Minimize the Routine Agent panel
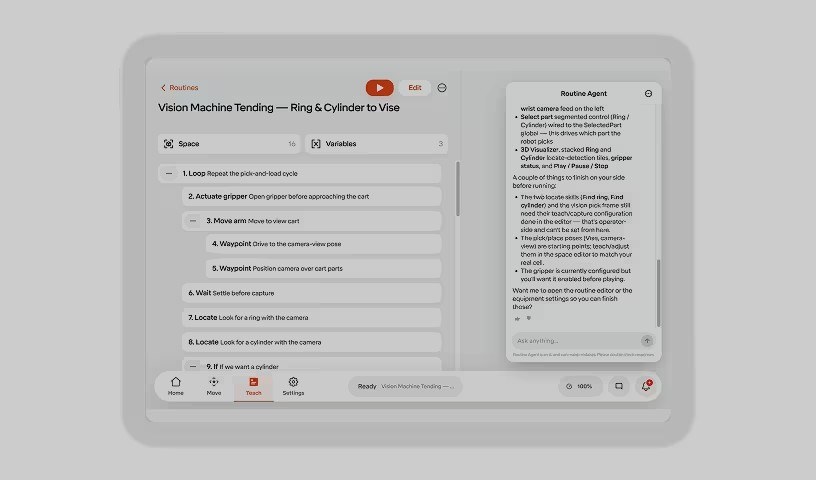The image size is (816, 480). click(x=648, y=94)
